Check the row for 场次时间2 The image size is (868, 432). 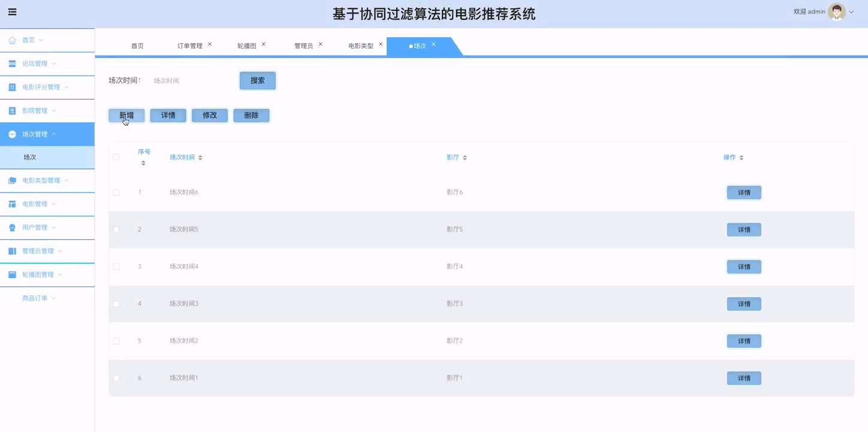tap(116, 341)
